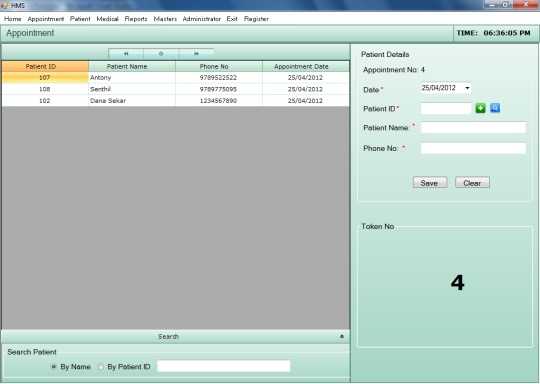
Task: Click the Save button
Action: click(430, 183)
